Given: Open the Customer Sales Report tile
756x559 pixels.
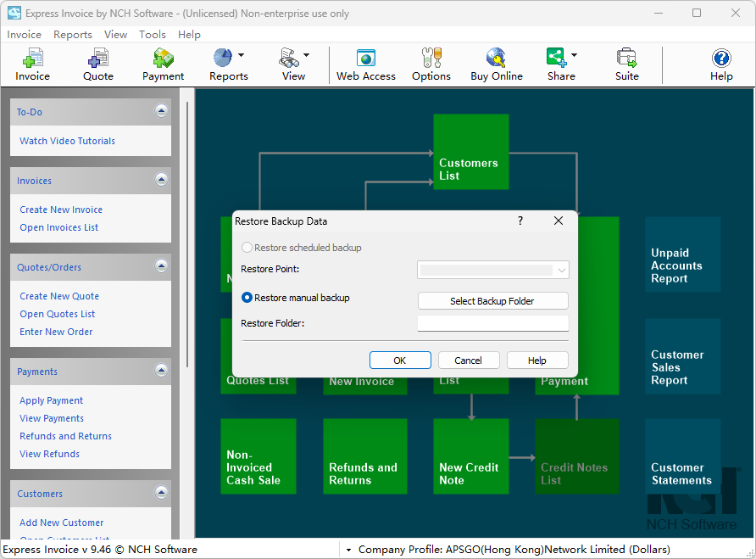Looking at the screenshot, I should click(683, 356).
